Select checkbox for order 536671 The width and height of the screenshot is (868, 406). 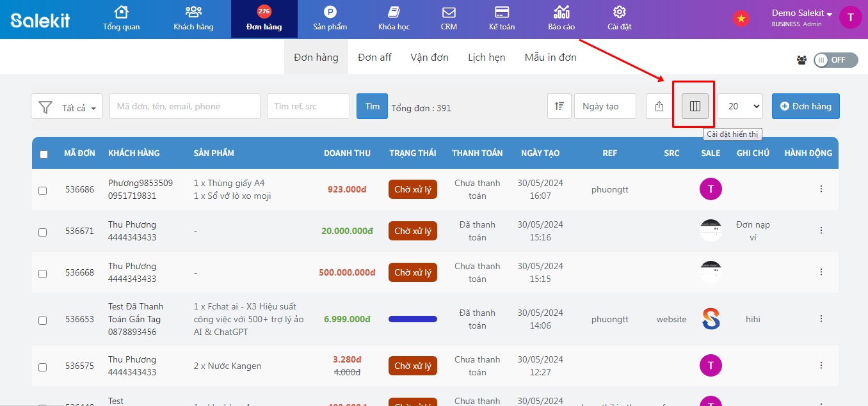pyautogui.click(x=42, y=232)
